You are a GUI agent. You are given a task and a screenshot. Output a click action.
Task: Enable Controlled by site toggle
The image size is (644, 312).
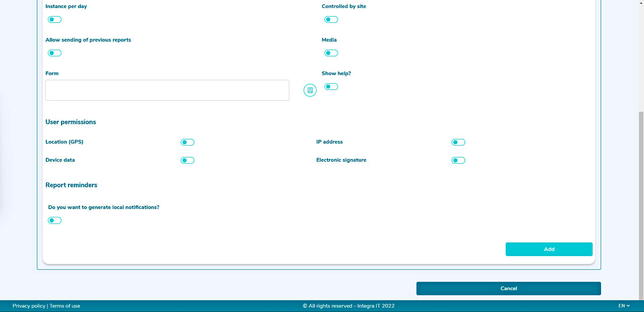click(331, 19)
